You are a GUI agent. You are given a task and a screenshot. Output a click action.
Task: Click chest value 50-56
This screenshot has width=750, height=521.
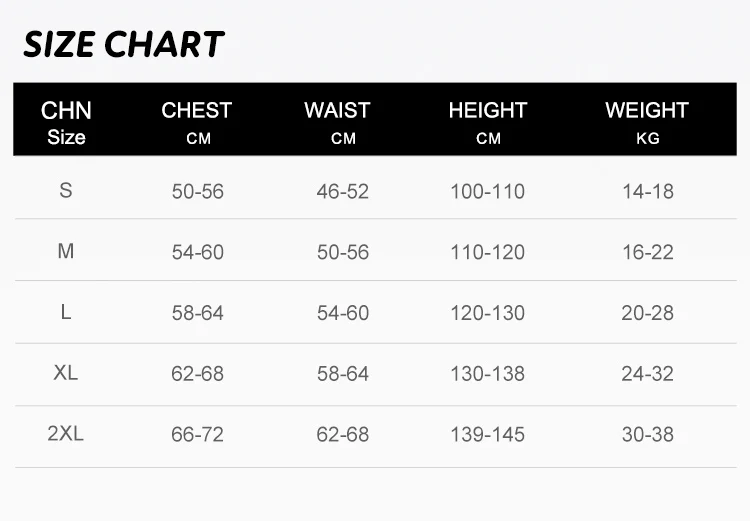tap(198, 192)
